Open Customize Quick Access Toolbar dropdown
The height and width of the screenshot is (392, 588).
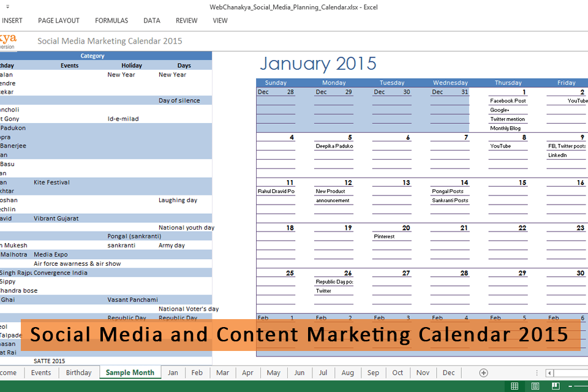(x=7, y=7)
